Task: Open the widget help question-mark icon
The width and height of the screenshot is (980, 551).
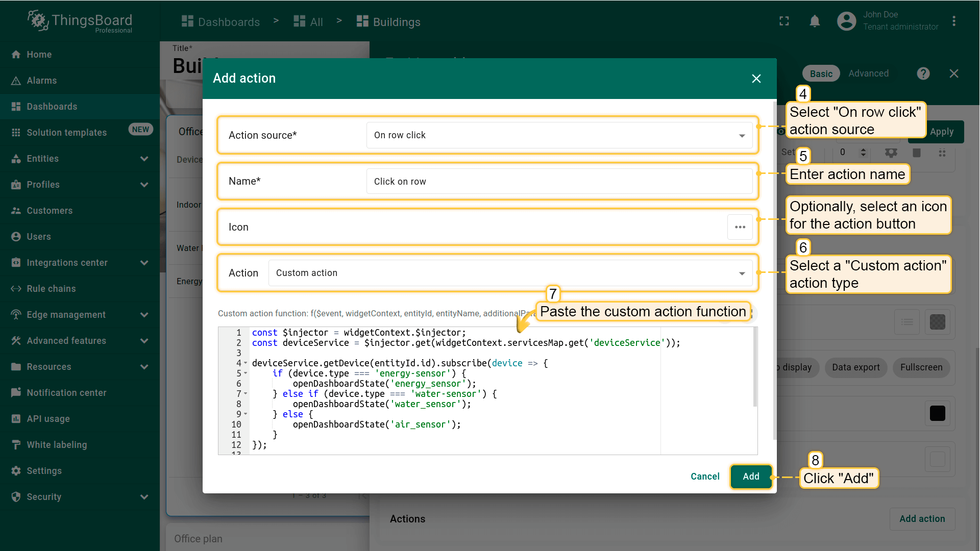Action: pos(923,73)
